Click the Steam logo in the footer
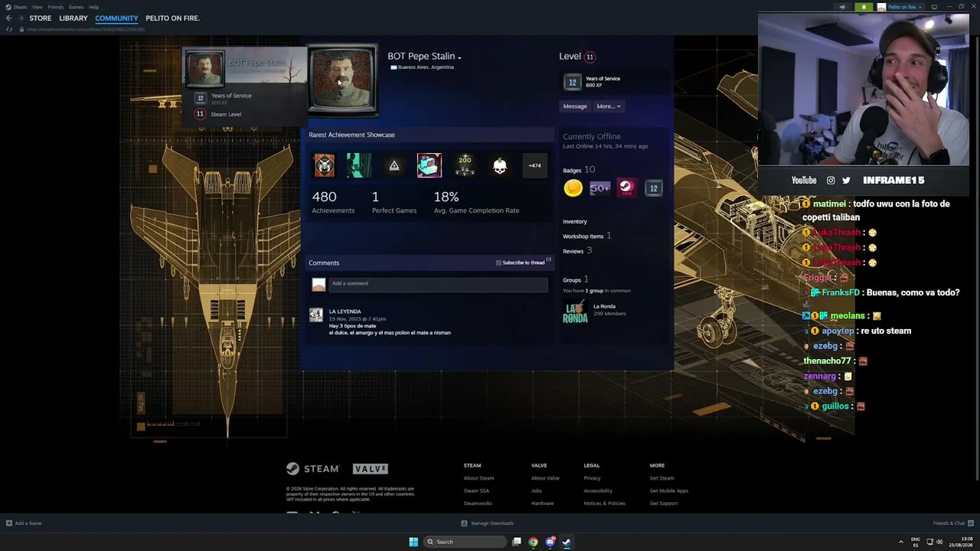The width and height of the screenshot is (980, 551). tap(312, 468)
